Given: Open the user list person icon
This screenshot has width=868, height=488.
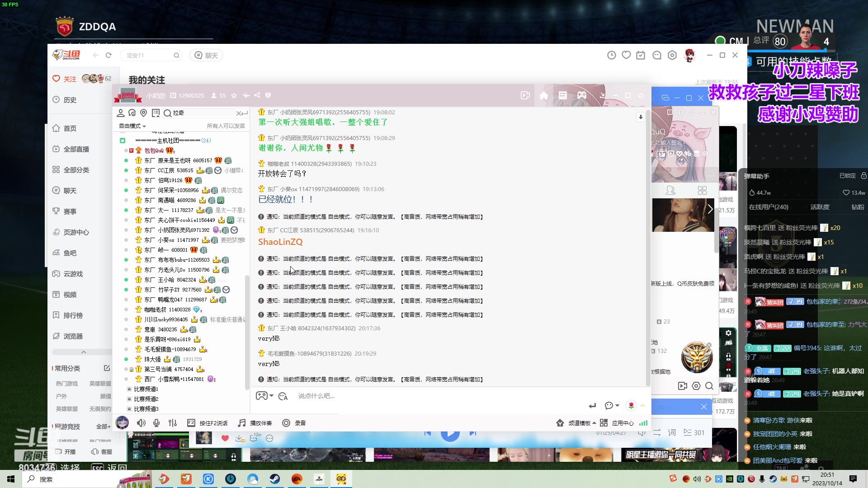Looking at the screenshot, I should coord(121,113).
